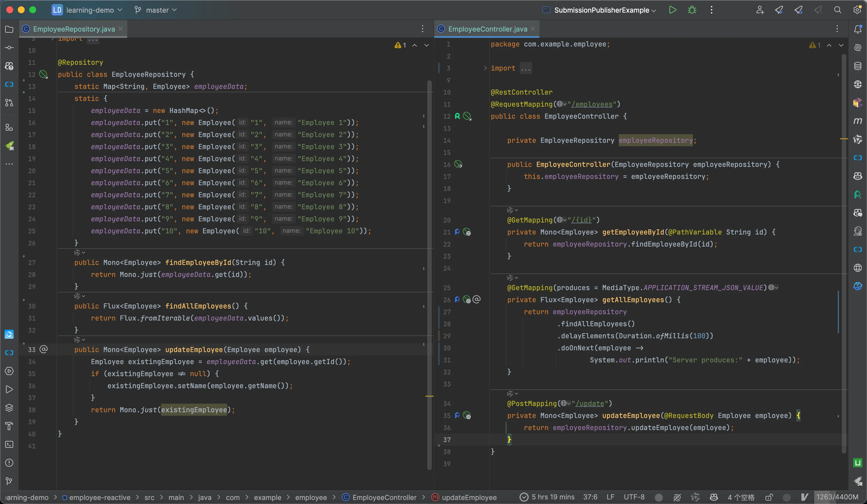Go to previous highlighted error in right editor
Viewport: 867px width, 504px height.
click(829, 45)
